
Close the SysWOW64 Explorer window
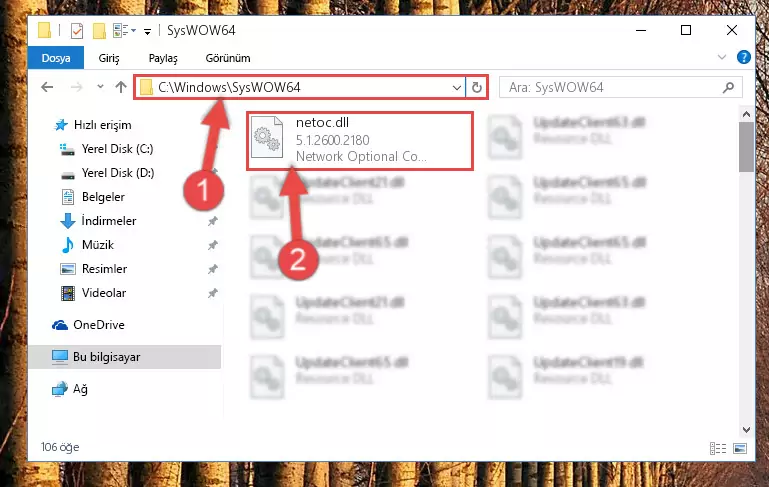[732, 30]
